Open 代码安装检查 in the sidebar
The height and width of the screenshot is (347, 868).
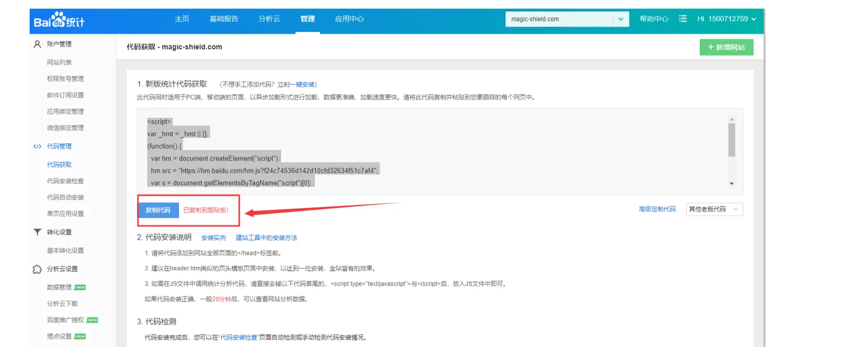pos(65,181)
